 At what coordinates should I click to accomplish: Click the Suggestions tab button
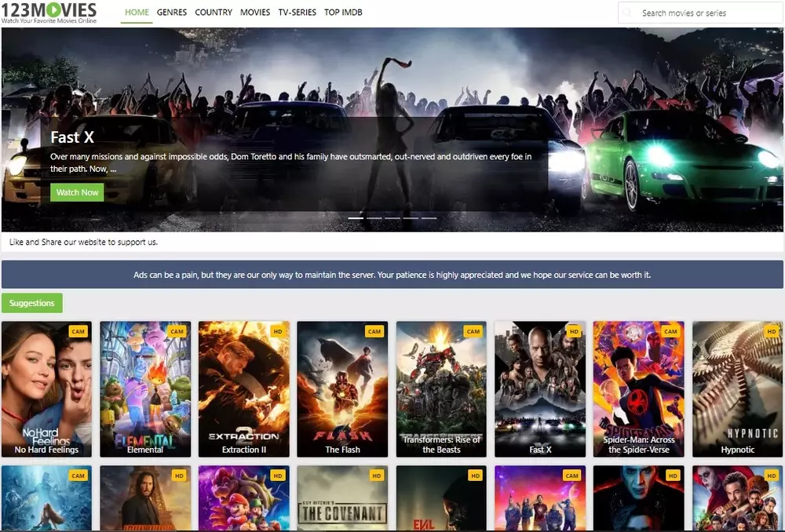coord(32,303)
